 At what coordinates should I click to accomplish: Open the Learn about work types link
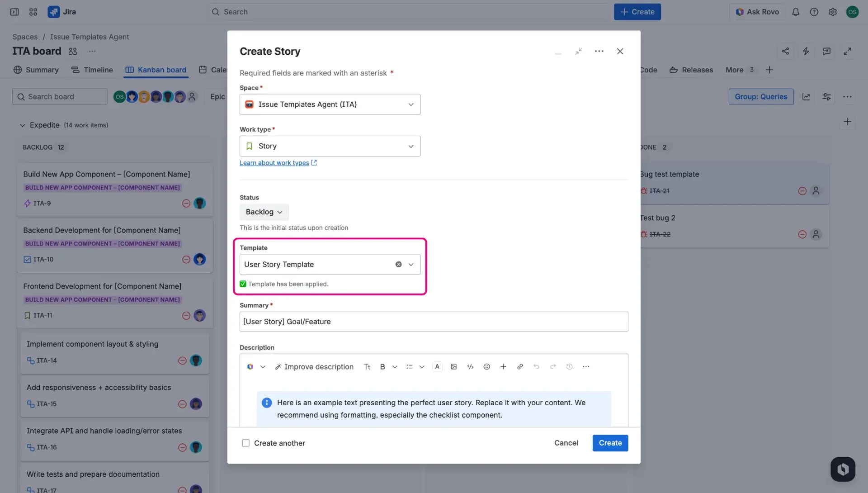pyautogui.click(x=275, y=163)
